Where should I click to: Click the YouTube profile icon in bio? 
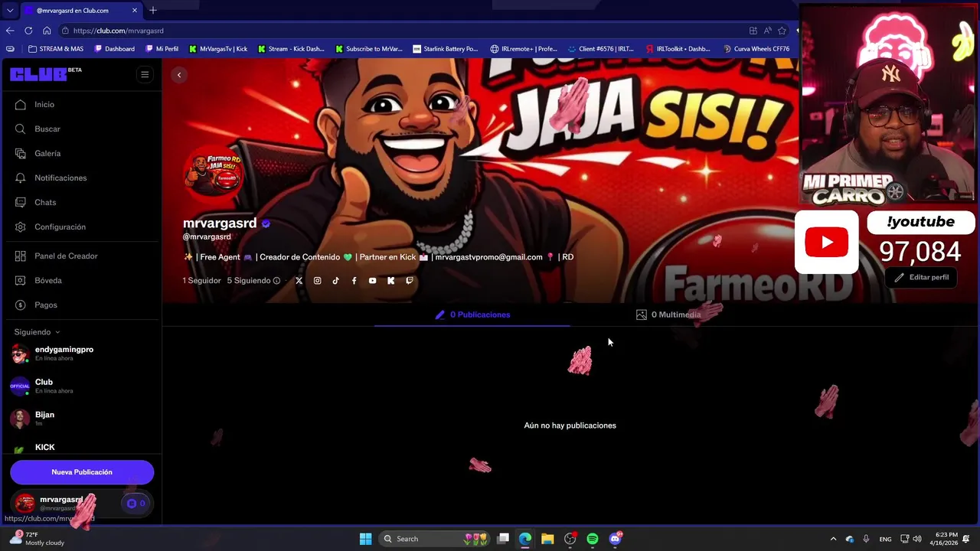pos(372,281)
